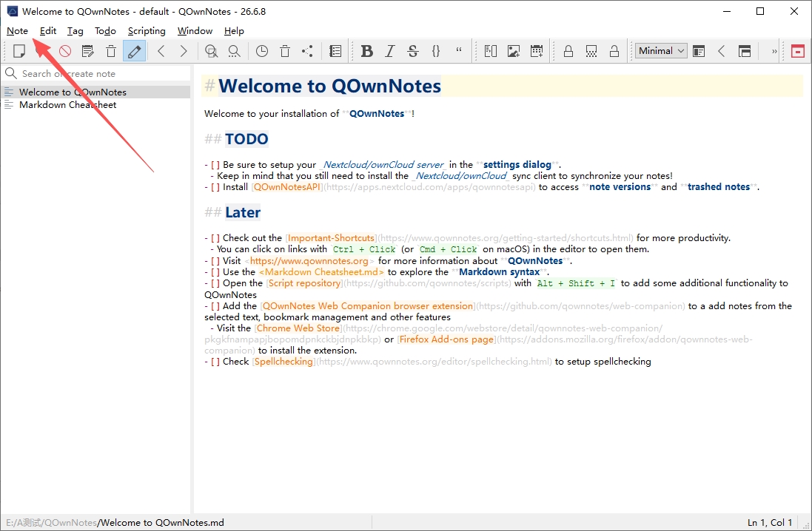The width and height of the screenshot is (812, 531).
Task: Click the Spellchecking link text
Action: coord(283,362)
